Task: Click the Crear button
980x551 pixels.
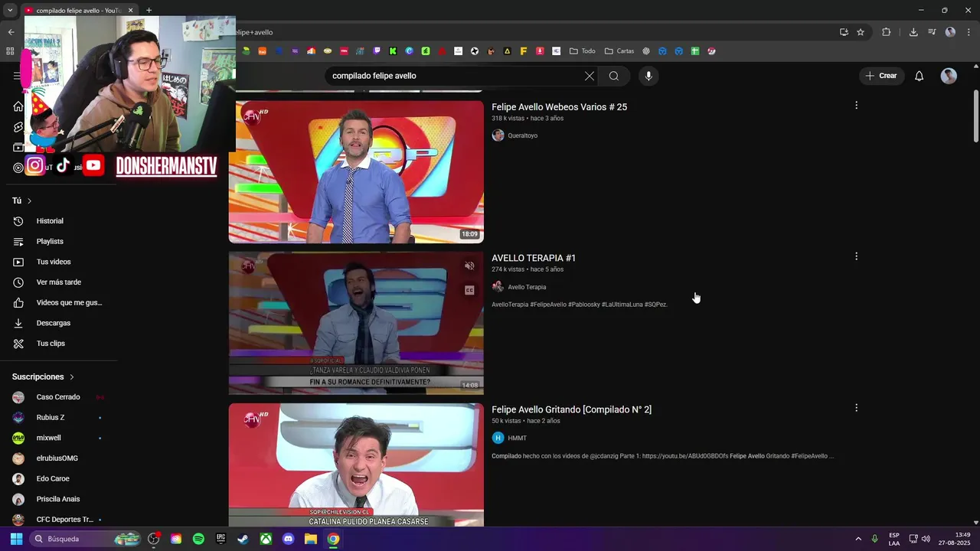Action: [881, 76]
